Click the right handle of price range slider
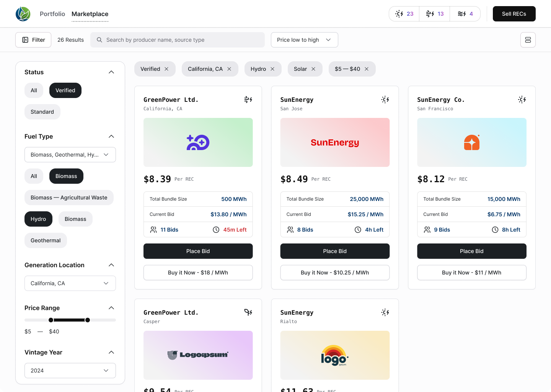The width and height of the screenshot is (551, 392). point(88,320)
